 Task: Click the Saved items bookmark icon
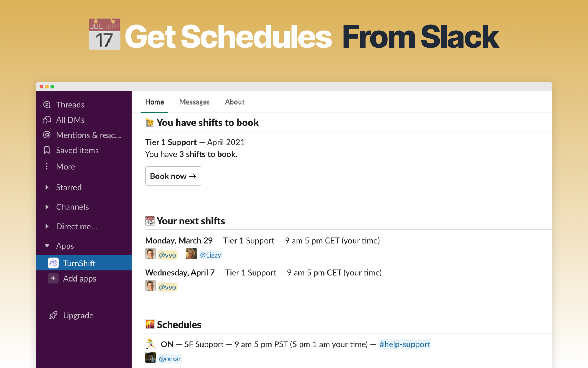pos(47,150)
